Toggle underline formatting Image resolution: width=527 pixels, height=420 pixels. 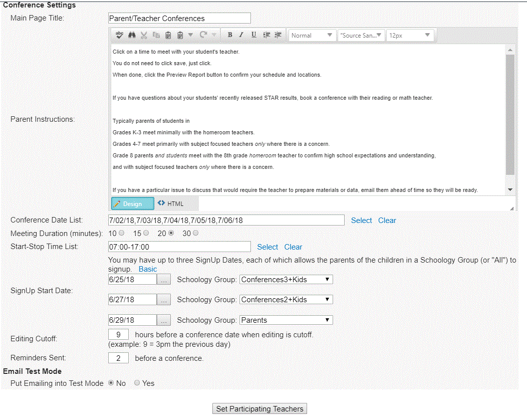tap(253, 35)
